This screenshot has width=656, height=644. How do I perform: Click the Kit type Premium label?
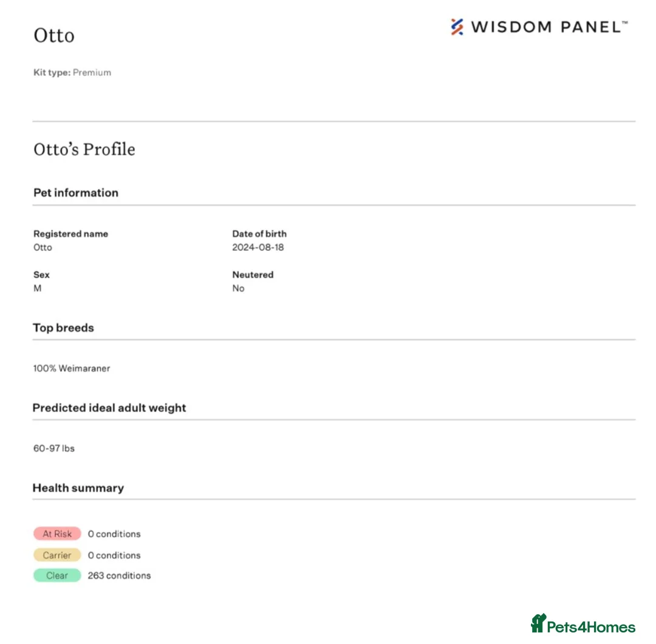(72, 73)
